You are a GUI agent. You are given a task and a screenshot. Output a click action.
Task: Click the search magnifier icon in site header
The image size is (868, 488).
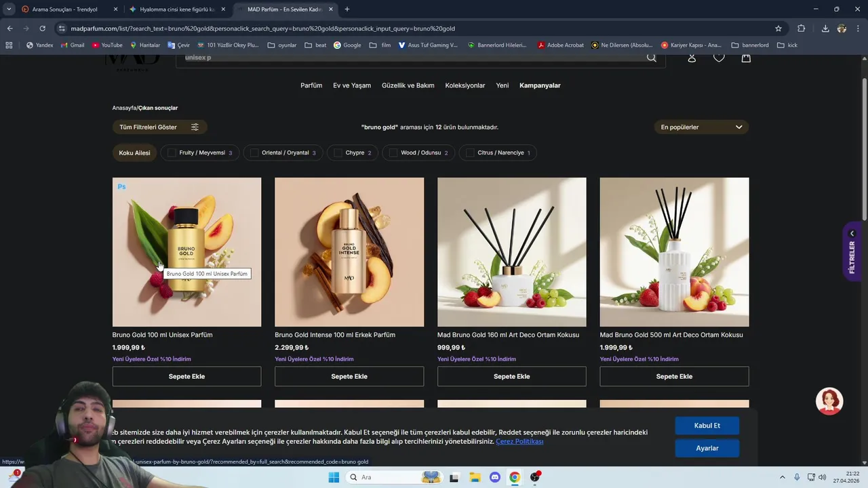[x=651, y=58]
